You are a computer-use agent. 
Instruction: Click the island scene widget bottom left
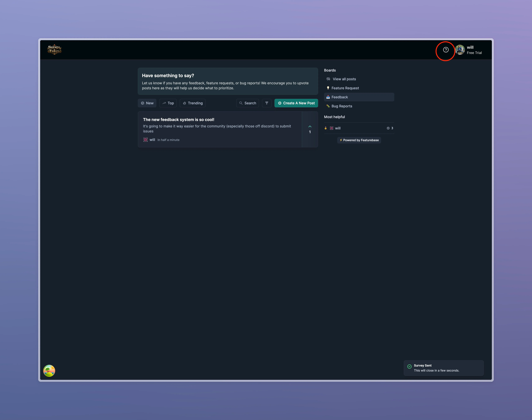(x=49, y=371)
